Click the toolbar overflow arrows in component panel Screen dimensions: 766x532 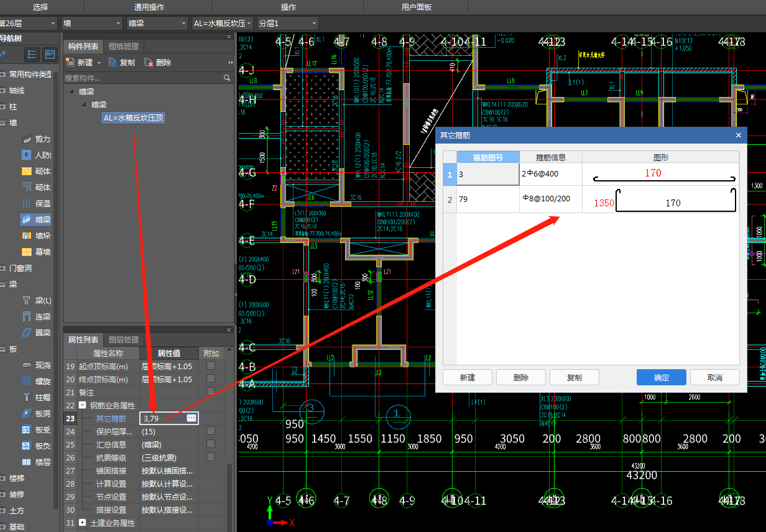pyautogui.click(x=231, y=63)
